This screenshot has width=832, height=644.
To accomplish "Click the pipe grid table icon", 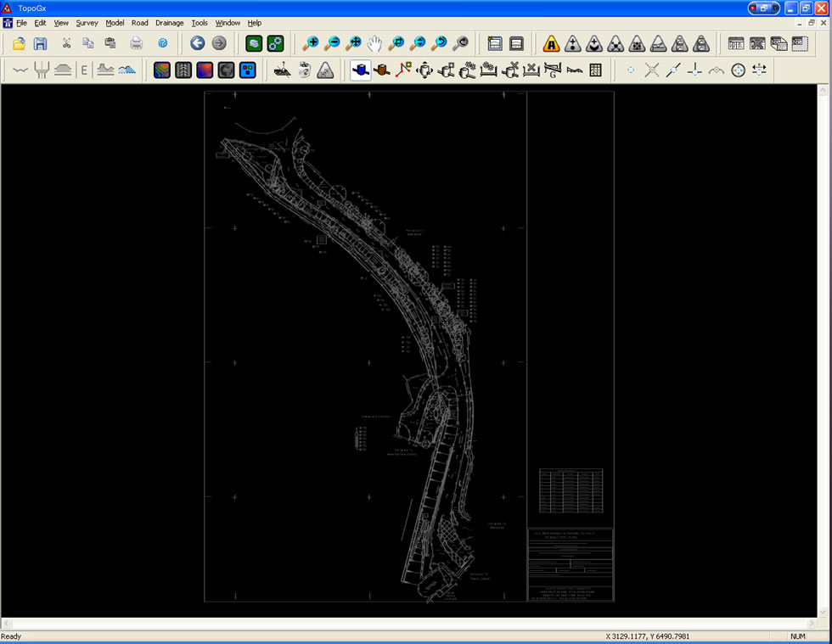I will [x=596, y=70].
